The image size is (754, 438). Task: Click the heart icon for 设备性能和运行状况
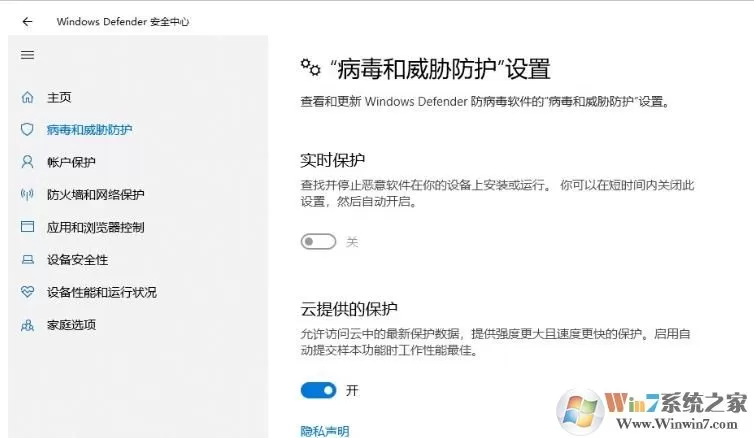click(x=27, y=291)
